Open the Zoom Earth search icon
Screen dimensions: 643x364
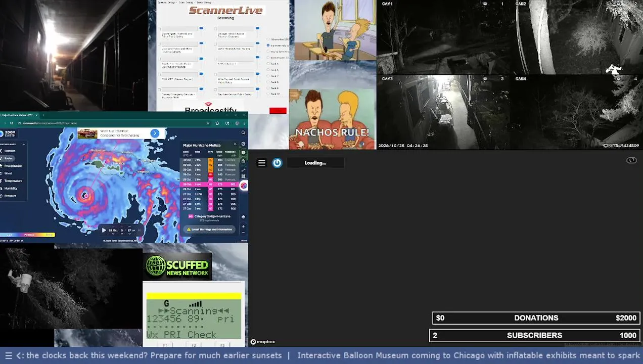[x=243, y=132]
